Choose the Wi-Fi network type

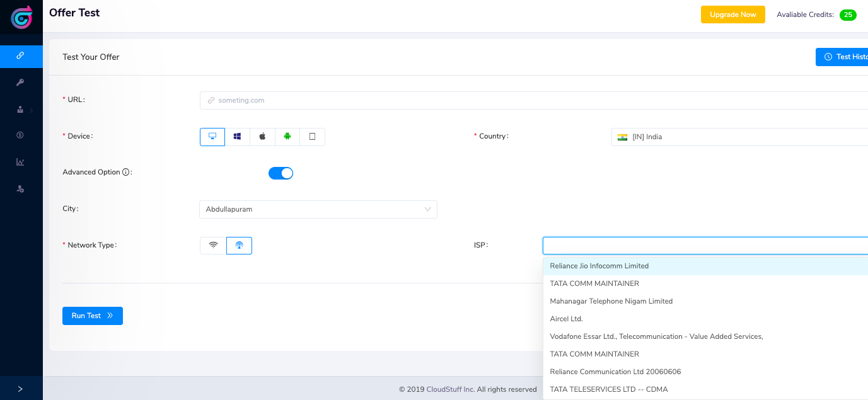pyautogui.click(x=213, y=246)
